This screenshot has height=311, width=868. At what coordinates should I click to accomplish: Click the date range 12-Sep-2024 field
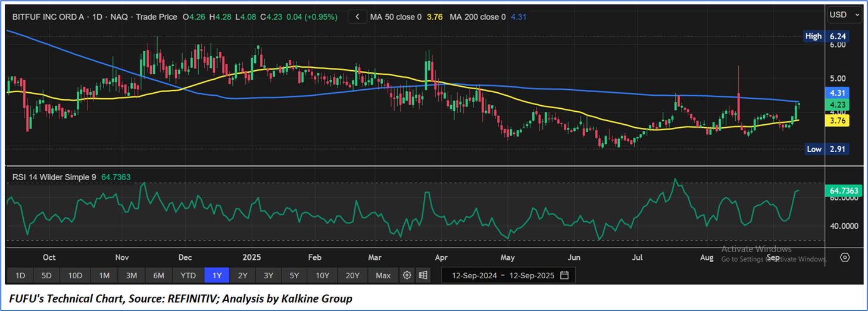pyautogui.click(x=474, y=275)
